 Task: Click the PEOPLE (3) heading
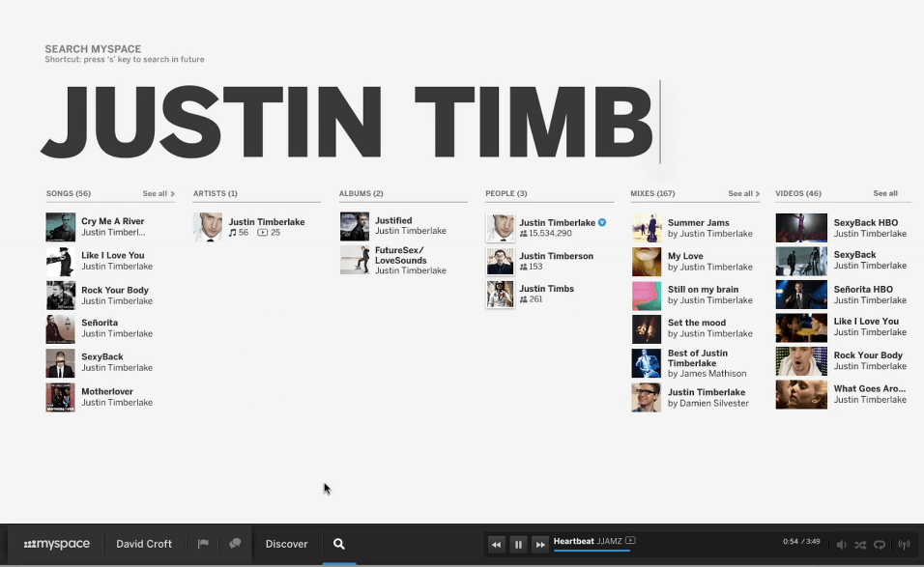click(x=506, y=193)
